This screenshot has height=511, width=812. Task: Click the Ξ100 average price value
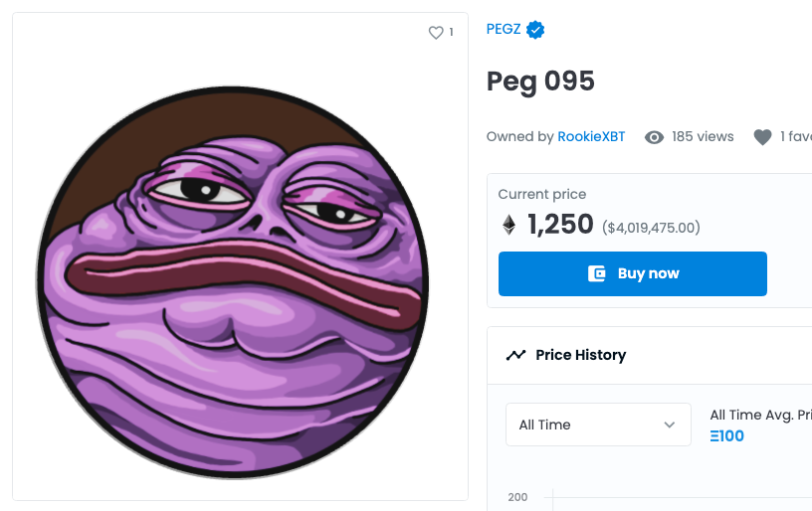[x=726, y=435]
